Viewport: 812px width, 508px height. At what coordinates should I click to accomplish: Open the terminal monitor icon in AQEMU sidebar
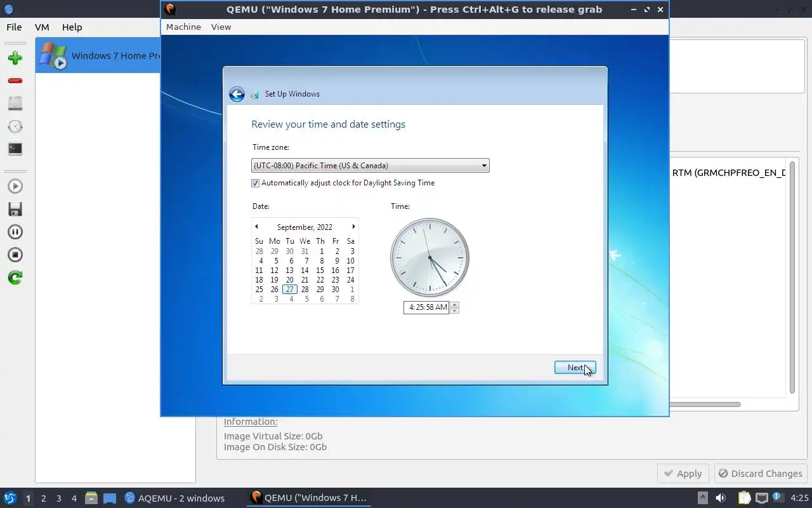tap(15, 149)
